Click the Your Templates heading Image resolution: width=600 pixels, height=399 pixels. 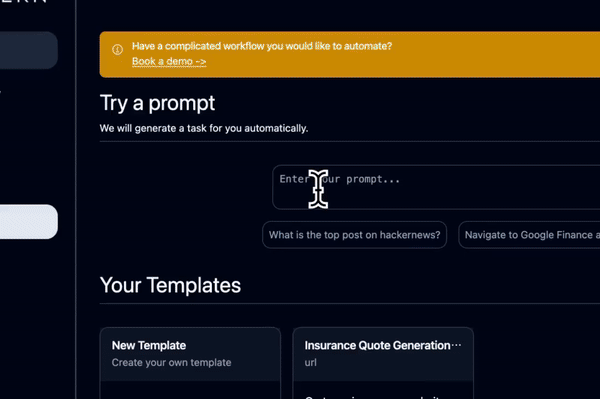(170, 285)
